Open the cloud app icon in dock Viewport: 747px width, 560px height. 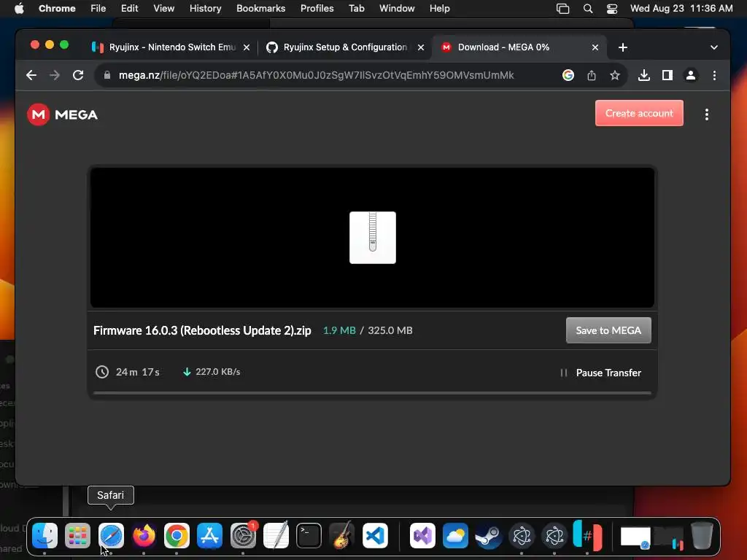click(x=455, y=536)
